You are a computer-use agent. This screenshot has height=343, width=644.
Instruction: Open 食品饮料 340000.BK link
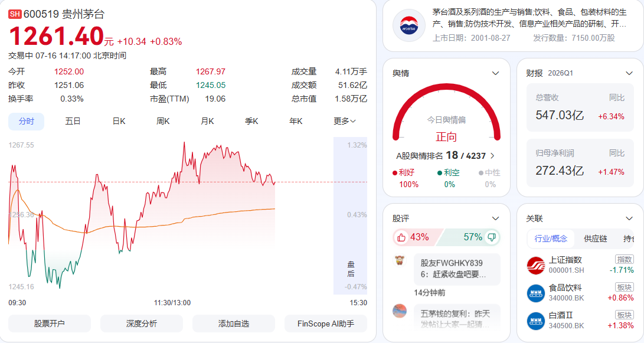(x=580, y=293)
